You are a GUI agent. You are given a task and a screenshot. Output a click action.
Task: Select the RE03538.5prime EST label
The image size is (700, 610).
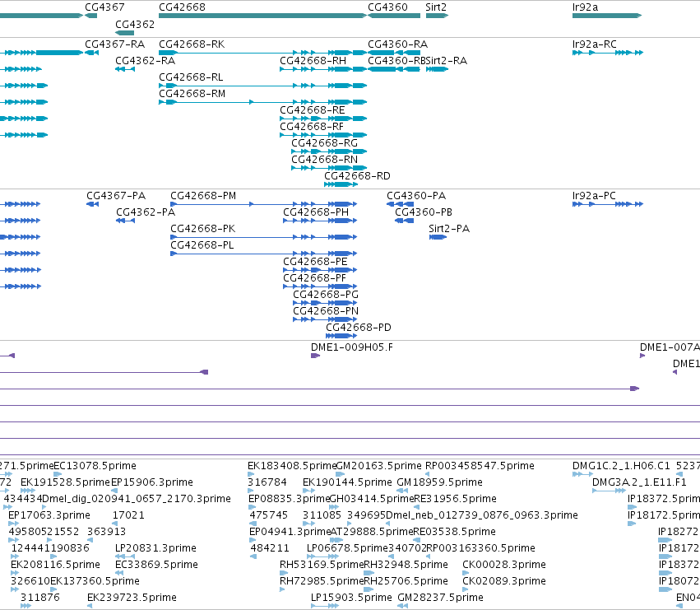point(454,532)
